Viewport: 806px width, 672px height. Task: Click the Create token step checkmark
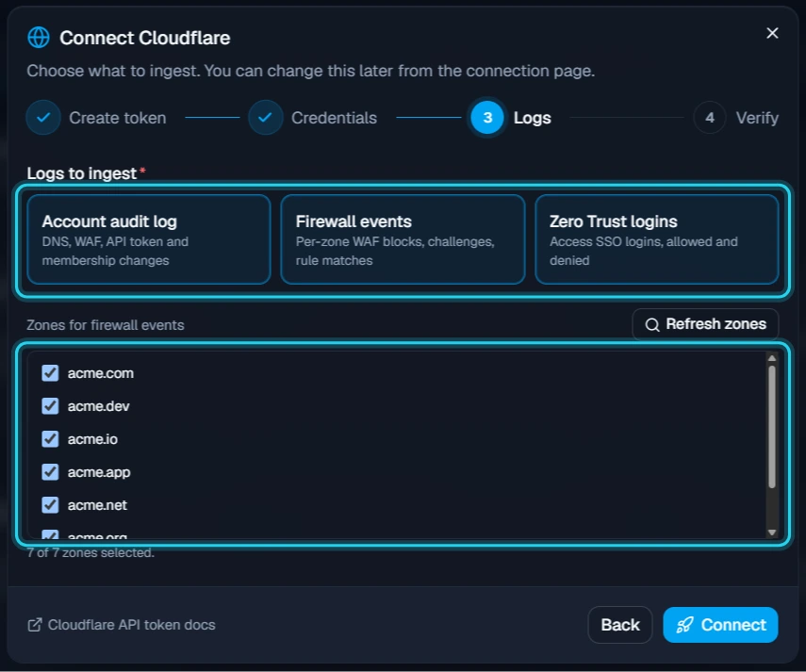coord(43,118)
